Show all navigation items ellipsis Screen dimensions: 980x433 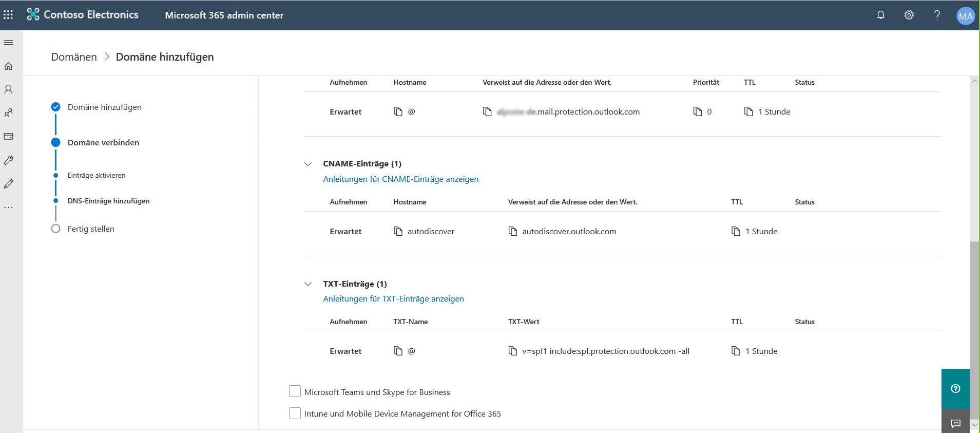[x=8, y=208]
